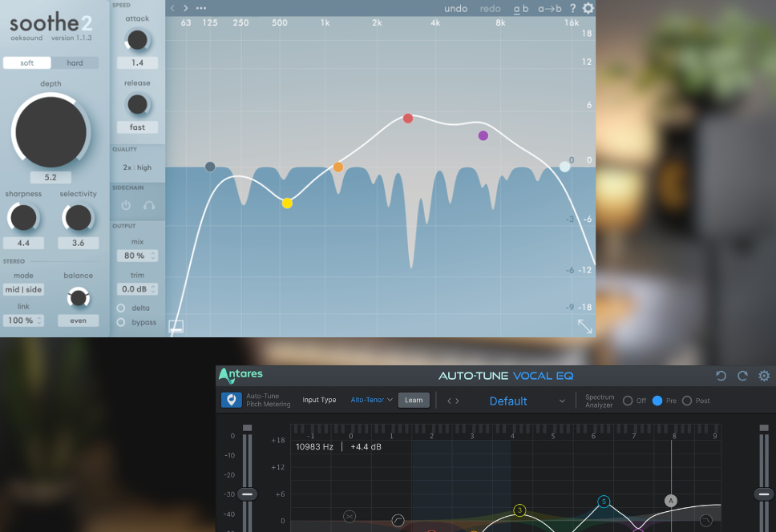Click the selectivity 3.6 value field
Screen dimensions: 776x532
[79, 243]
